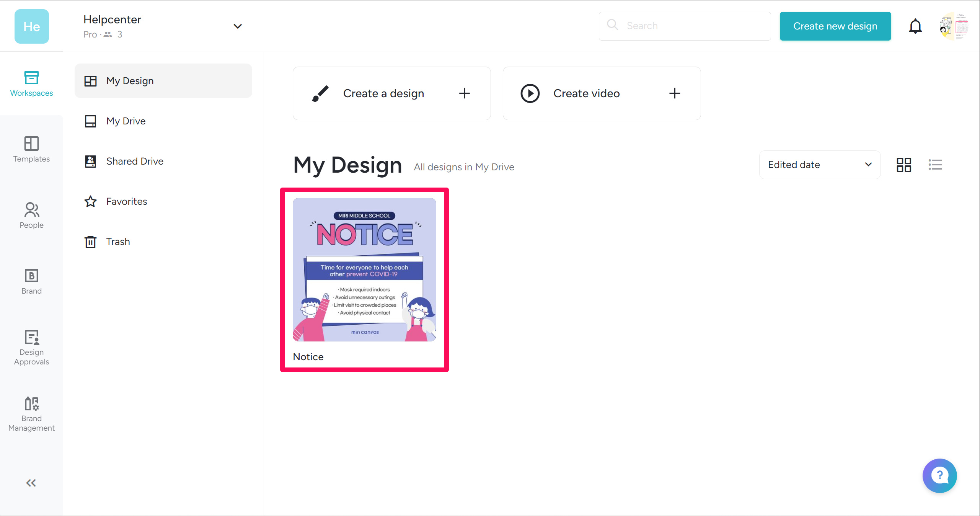Open the People section icon

point(31,215)
